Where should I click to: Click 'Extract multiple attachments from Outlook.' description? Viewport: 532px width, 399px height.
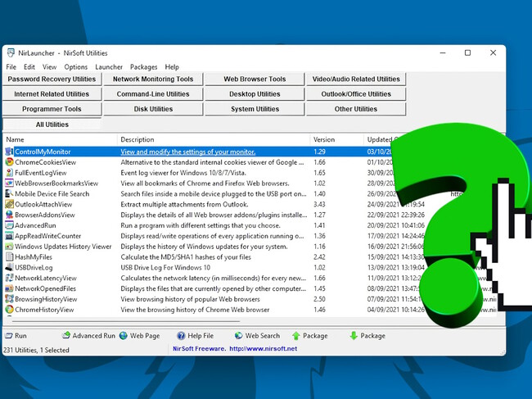(x=184, y=205)
